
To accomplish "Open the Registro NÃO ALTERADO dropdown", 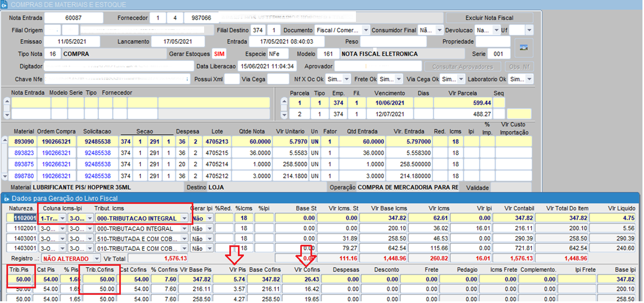I will pos(97,259).
